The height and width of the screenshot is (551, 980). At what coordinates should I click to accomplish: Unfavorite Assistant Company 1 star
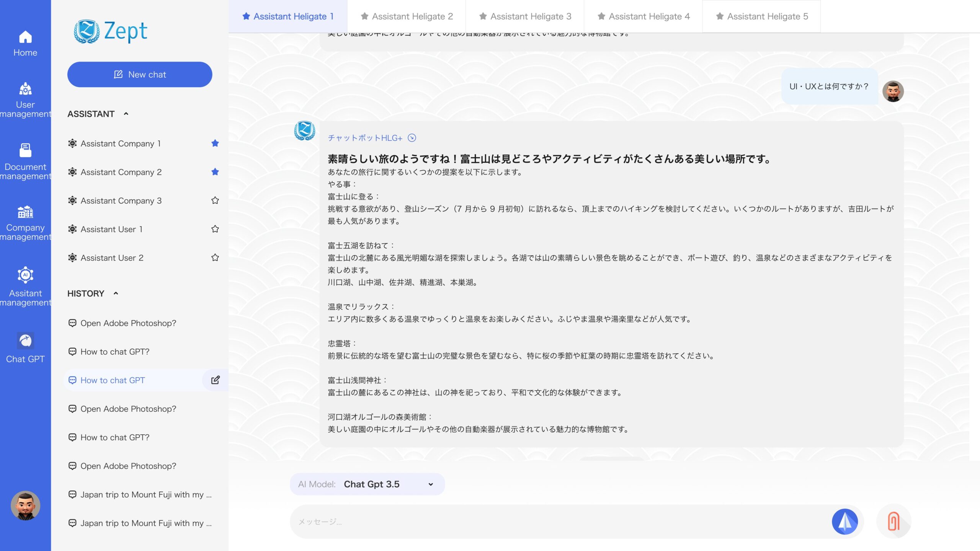[x=215, y=143]
